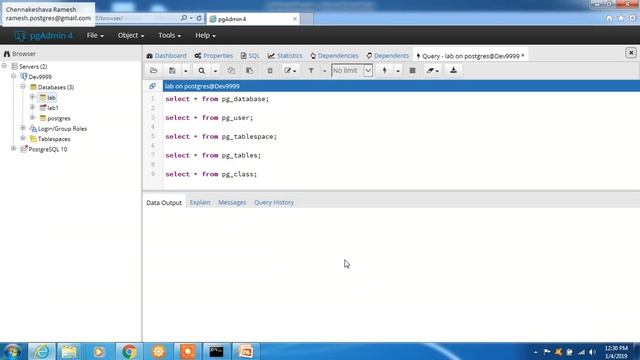
Task: Click the line 'select * from pg_tablespace;'
Action: (x=221, y=137)
